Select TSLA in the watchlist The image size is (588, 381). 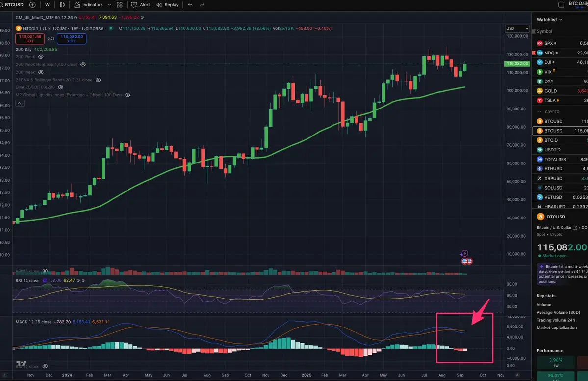(560, 100)
